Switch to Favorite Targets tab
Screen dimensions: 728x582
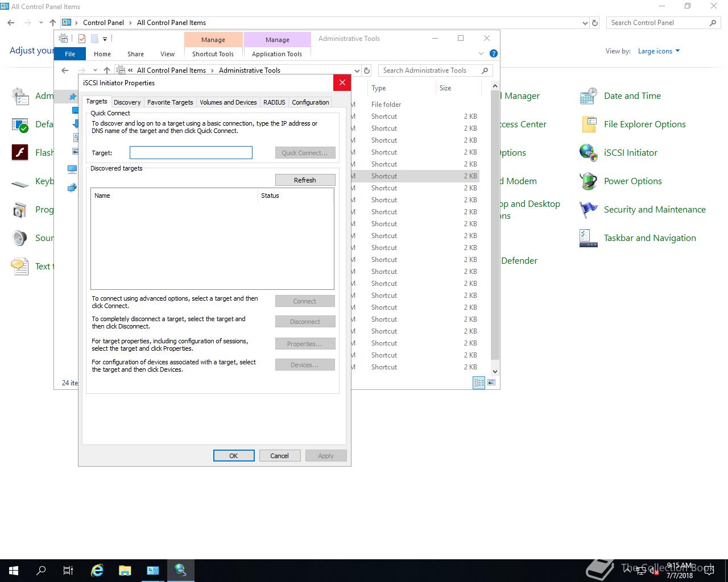coord(170,102)
